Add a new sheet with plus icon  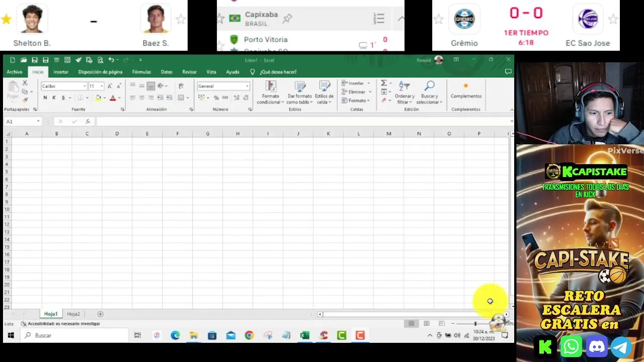[100, 314]
